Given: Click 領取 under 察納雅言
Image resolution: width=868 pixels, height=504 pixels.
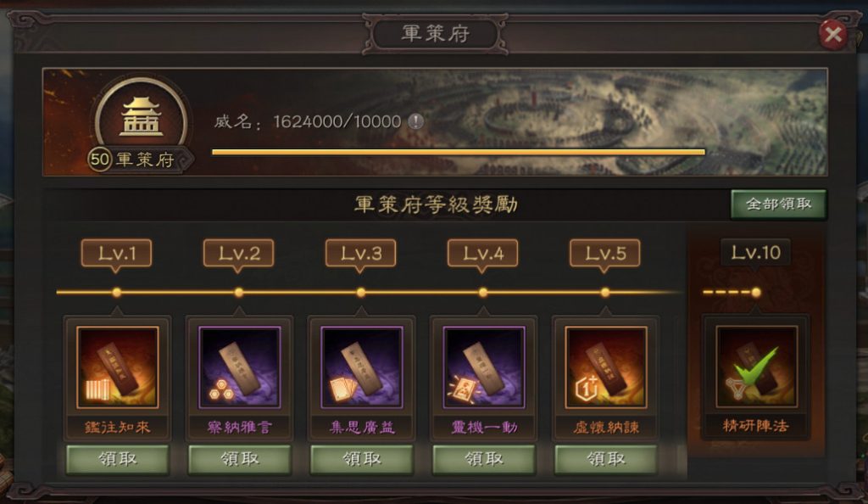Looking at the screenshot, I should [x=240, y=459].
